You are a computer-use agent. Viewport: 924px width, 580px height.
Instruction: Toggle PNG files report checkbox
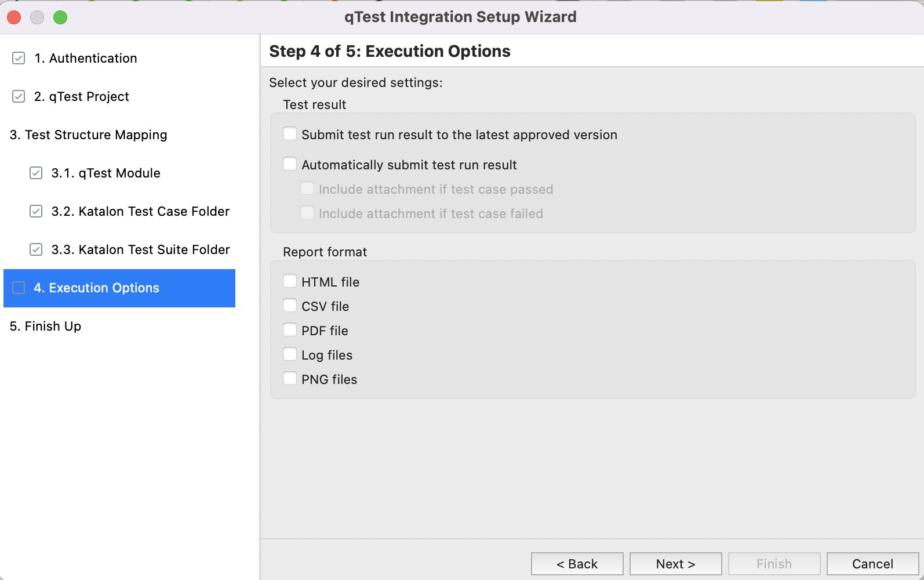(x=290, y=379)
